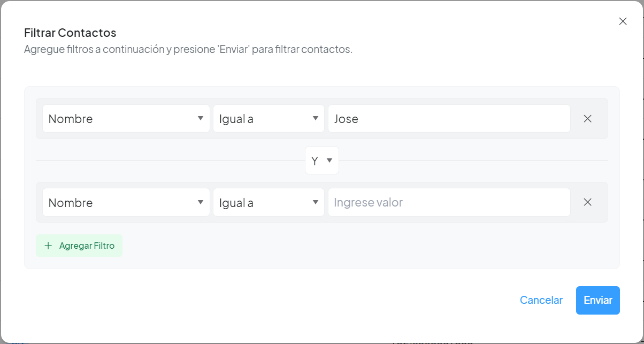
Task: Click the arrow on second Nombre dropdown
Action: pyautogui.click(x=201, y=202)
